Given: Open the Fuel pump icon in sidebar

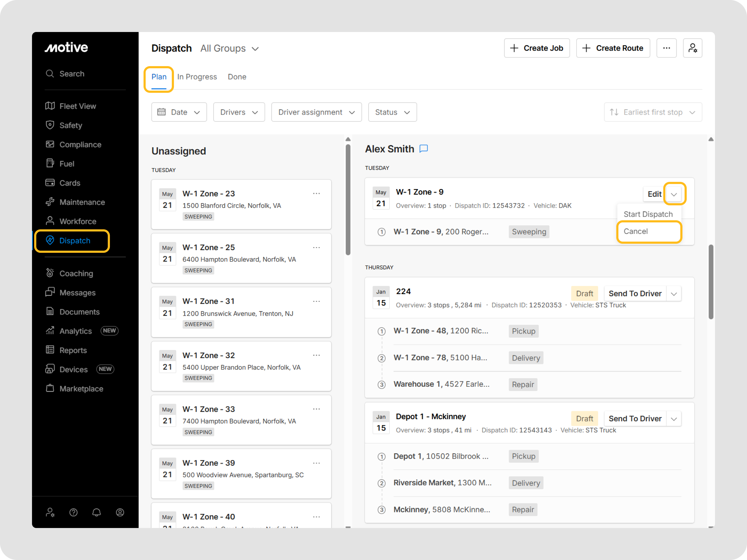Looking at the screenshot, I should [50, 163].
